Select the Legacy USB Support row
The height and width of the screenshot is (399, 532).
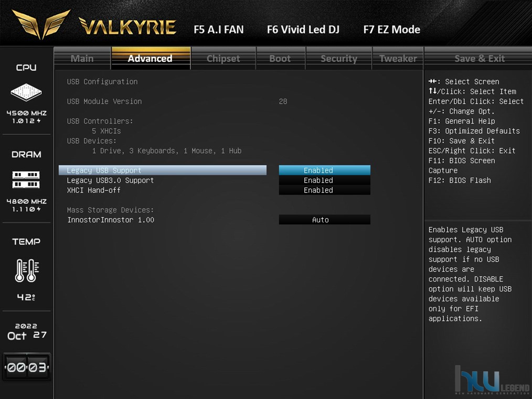coord(163,170)
